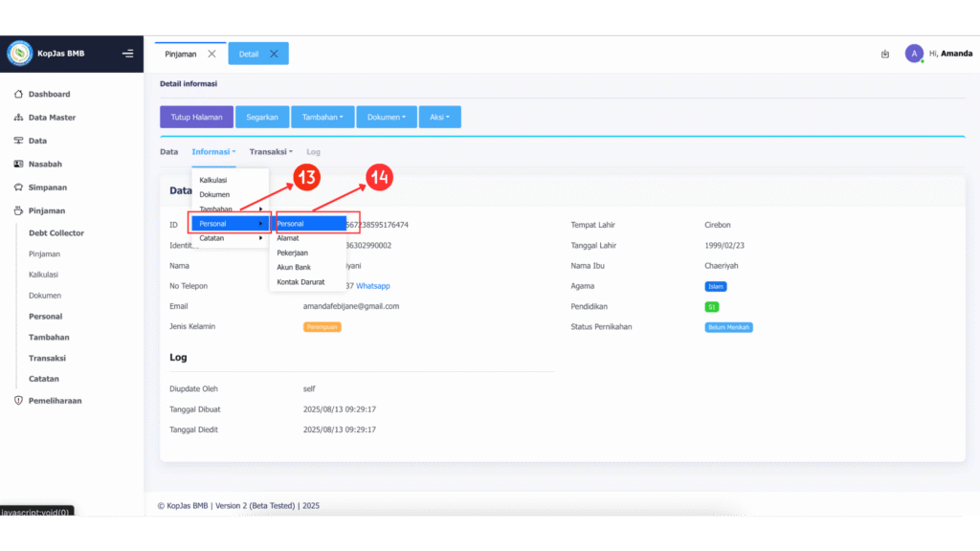Click the Pemeliharaan shield icon
Image resolution: width=980 pixels, height=551 pixels.
[18, 401]
